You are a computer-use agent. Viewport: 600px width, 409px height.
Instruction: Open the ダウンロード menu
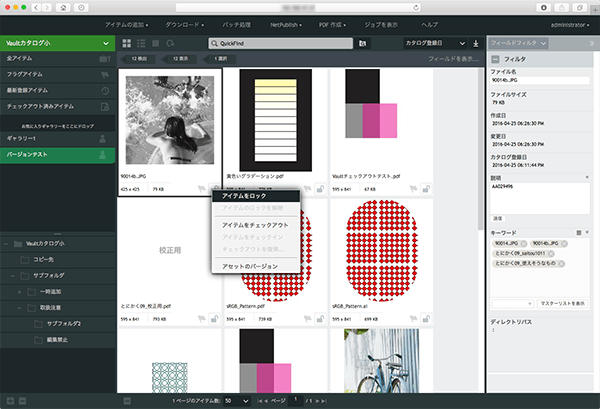[184, 25]
